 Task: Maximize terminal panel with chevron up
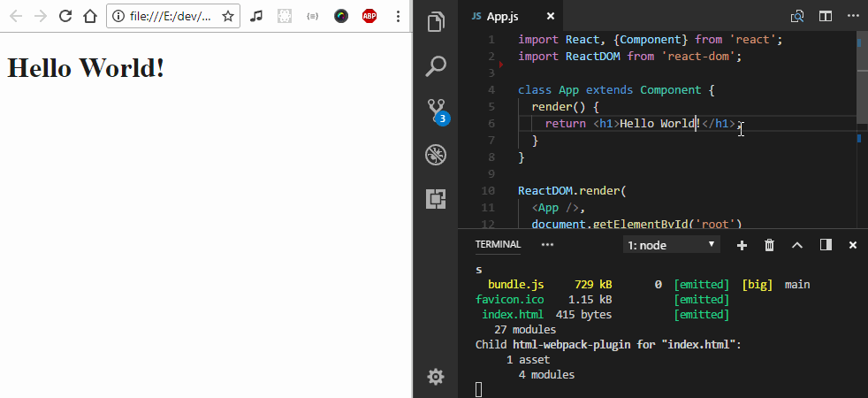pyautogui.click(x=797, y=245)
